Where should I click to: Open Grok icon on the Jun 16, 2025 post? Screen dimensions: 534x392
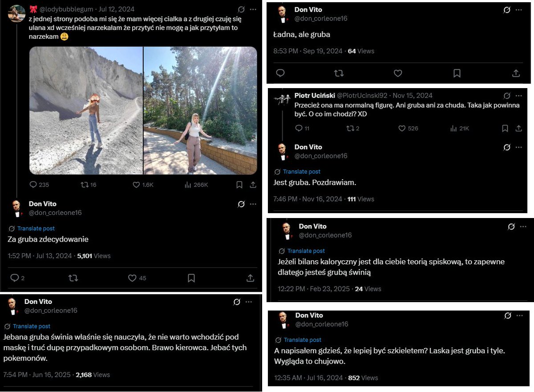(x=237, y=302)
